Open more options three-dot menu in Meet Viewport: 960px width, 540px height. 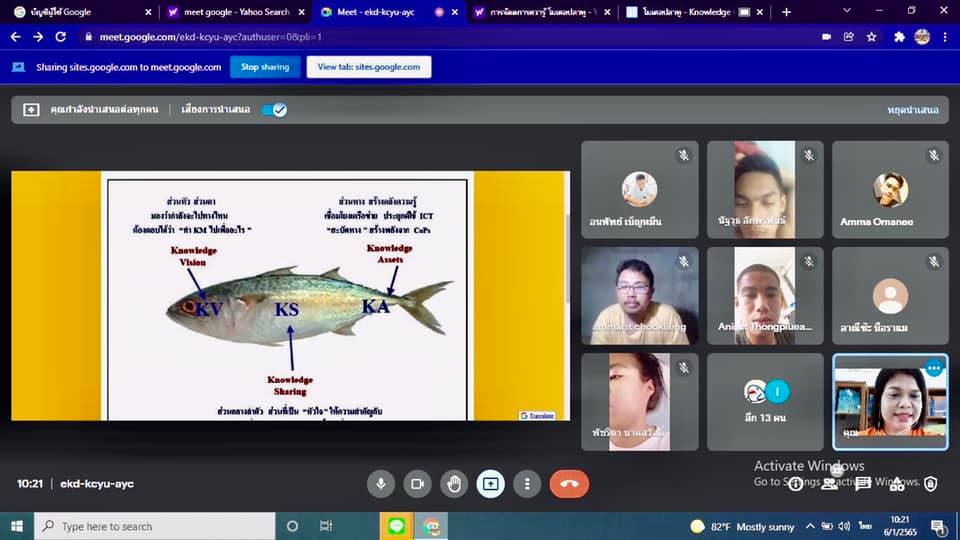pyautogui.click(x=527, y=484)
